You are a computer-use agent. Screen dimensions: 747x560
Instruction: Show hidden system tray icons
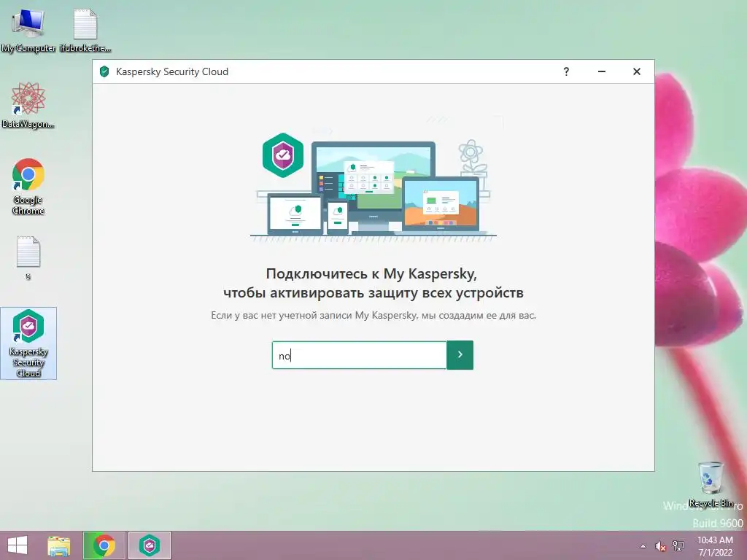coord(643,546)
